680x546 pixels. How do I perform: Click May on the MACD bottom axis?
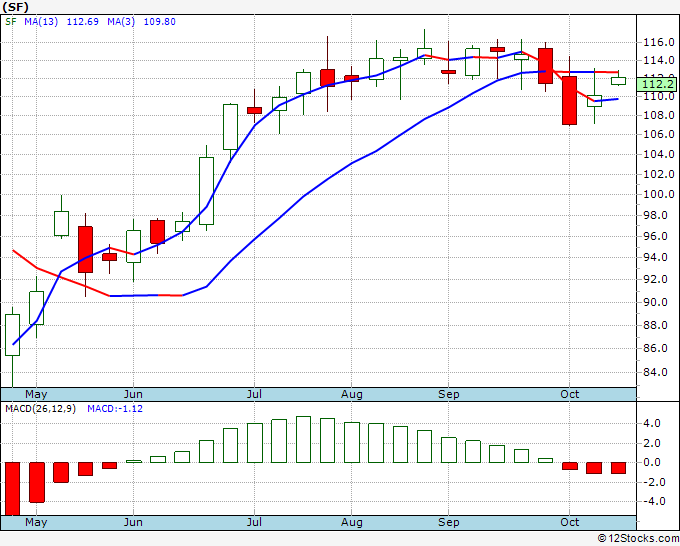click(36, 522)
